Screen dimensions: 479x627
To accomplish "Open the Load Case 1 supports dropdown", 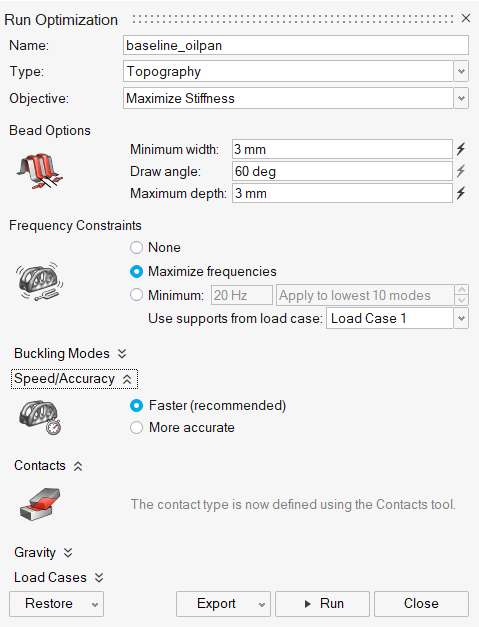I will pos(397,318).
